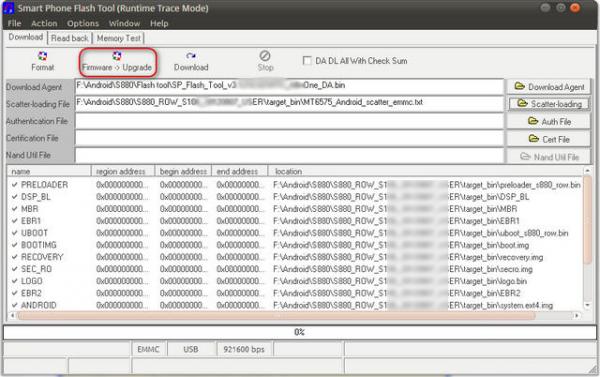Click the Authentication File input field
The height and width of the screenshot is (377, 600).
point(289,121)
